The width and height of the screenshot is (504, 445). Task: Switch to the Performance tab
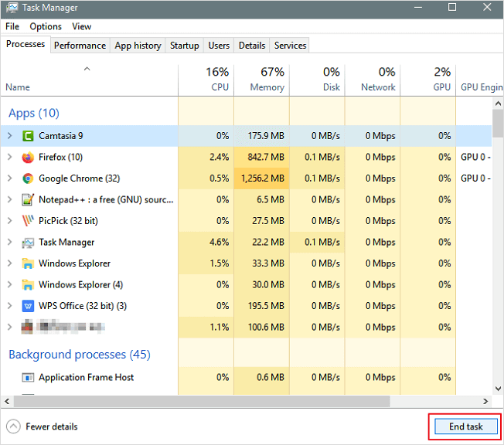[x=80, y=46]
